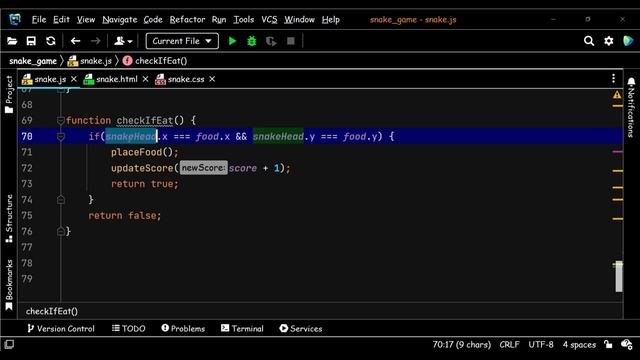Open the Current File run configuration dropdown
This screenshot has height=360, width=640.
tap(182, 41)
